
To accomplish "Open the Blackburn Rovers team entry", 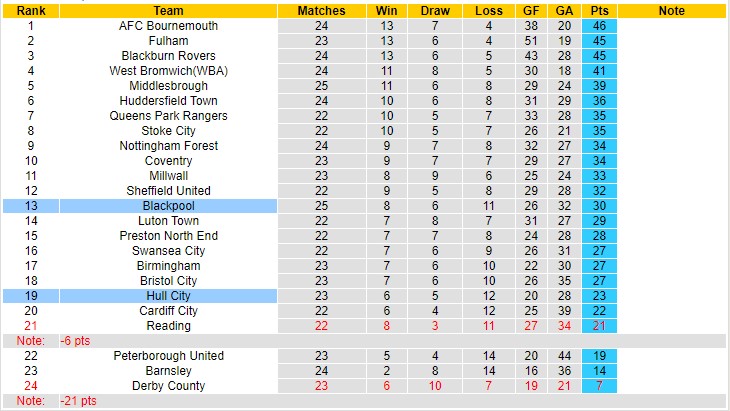I will [168, 56].
